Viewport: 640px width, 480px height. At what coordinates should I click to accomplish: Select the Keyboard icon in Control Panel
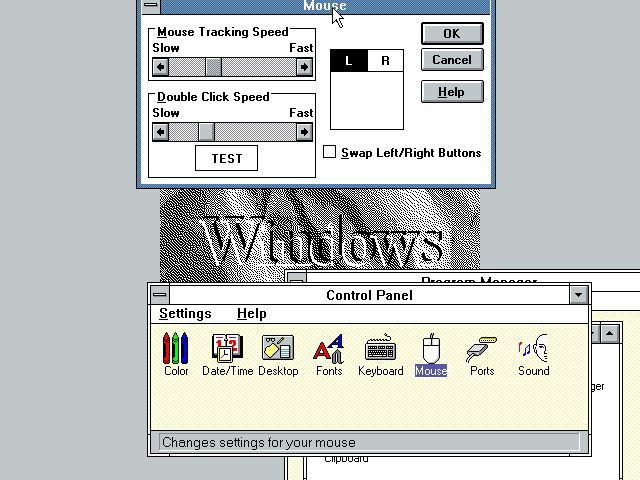[x=380, y=354]
